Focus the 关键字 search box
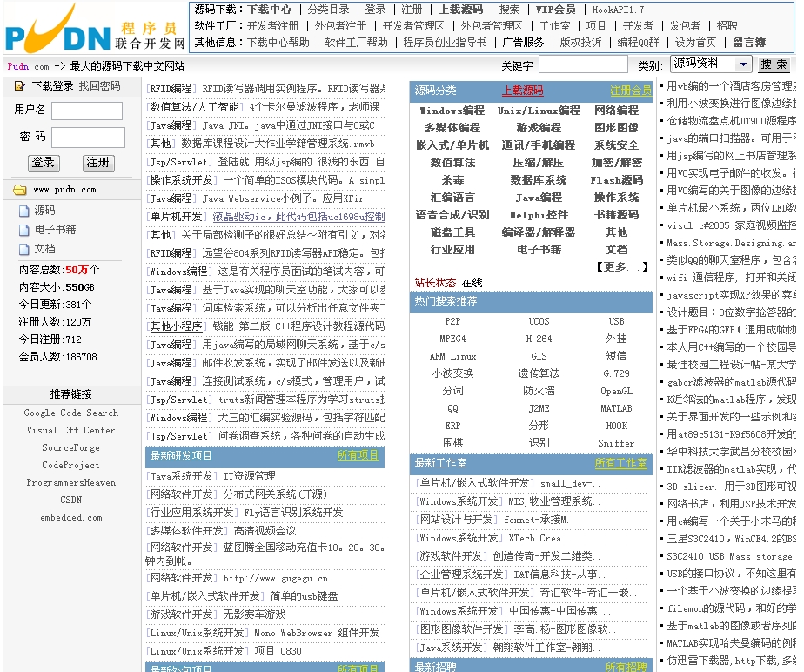The width and height of the screenshot is (804, 672). [x=584, y=64]
